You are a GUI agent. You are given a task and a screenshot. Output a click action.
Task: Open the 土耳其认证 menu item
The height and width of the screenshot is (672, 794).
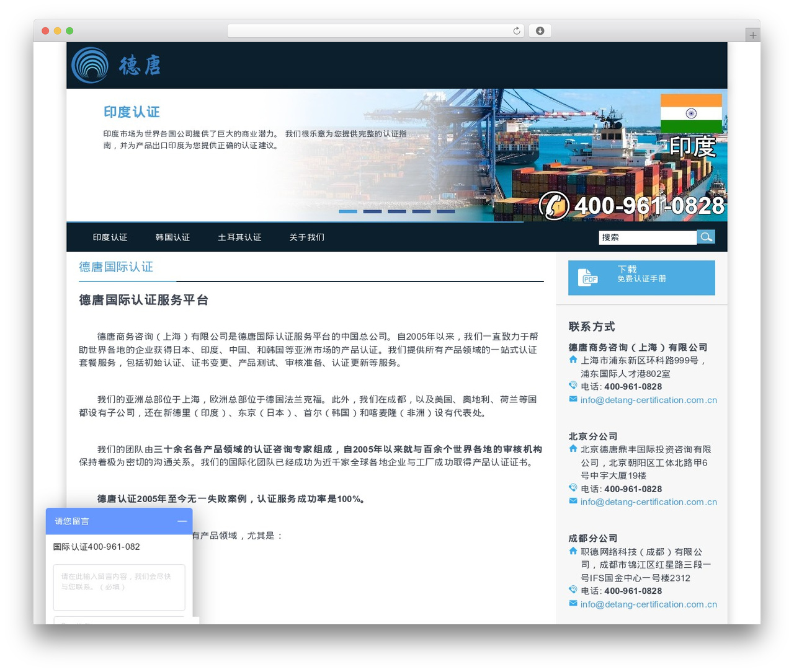pyautogui.click(x=239, y=237)
